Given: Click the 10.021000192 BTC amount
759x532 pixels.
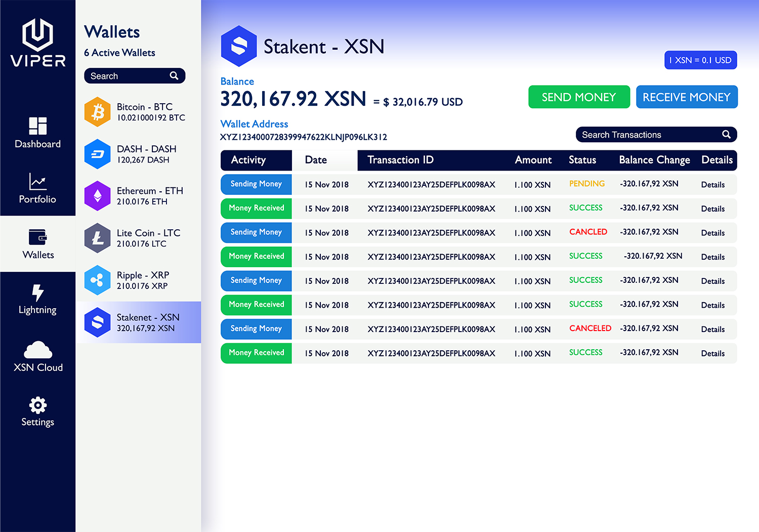Looking at the screenshot, I should pyautogui.click(x=151, y=117).
